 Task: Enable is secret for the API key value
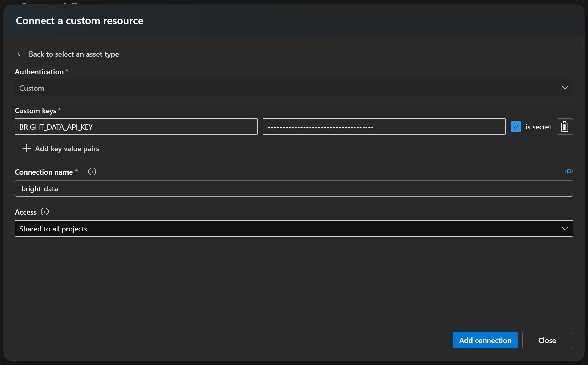point(516,127)
